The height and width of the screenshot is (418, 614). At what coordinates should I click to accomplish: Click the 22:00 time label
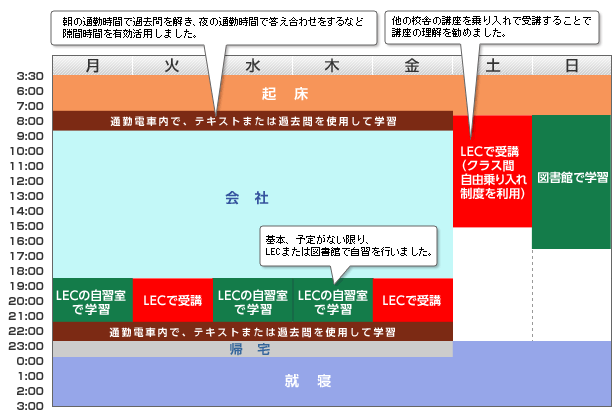pyautogui.click(x=27, y=331)
